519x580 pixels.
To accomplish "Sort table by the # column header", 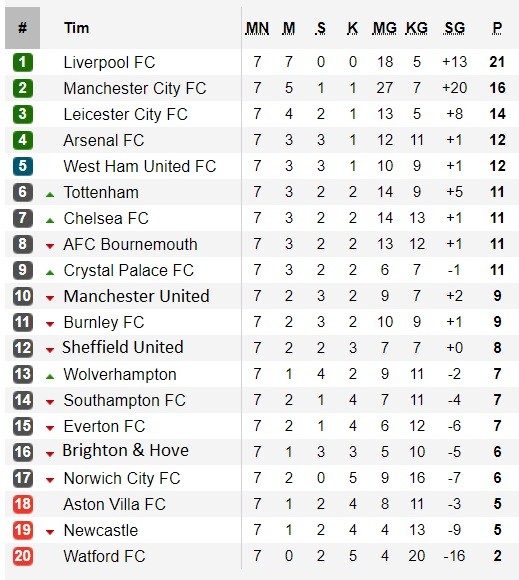I will pos(23,28).
